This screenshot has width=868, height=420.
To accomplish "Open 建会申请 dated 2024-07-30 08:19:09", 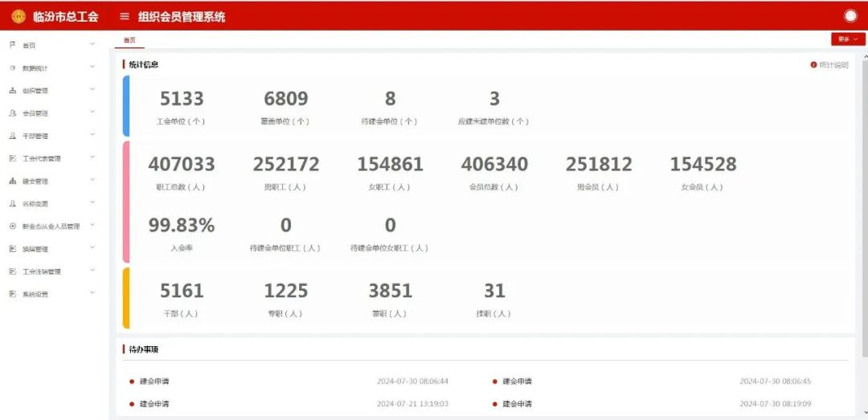I will 517,404.
